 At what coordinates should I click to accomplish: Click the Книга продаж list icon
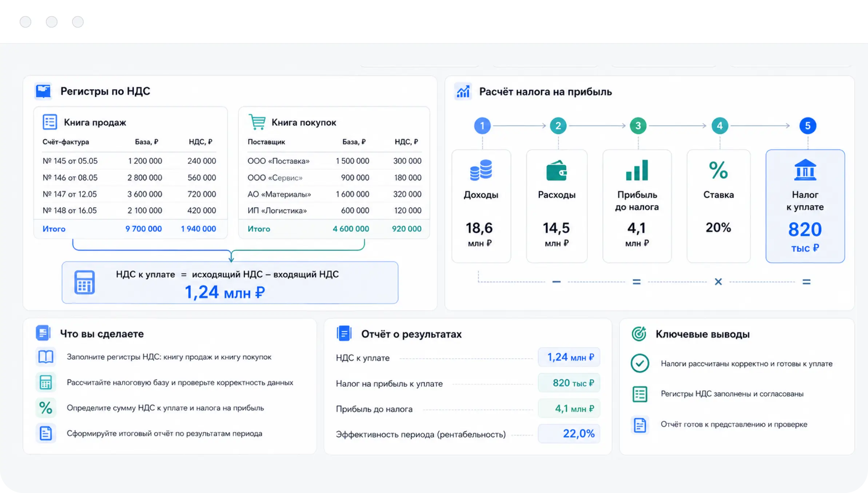50,122
